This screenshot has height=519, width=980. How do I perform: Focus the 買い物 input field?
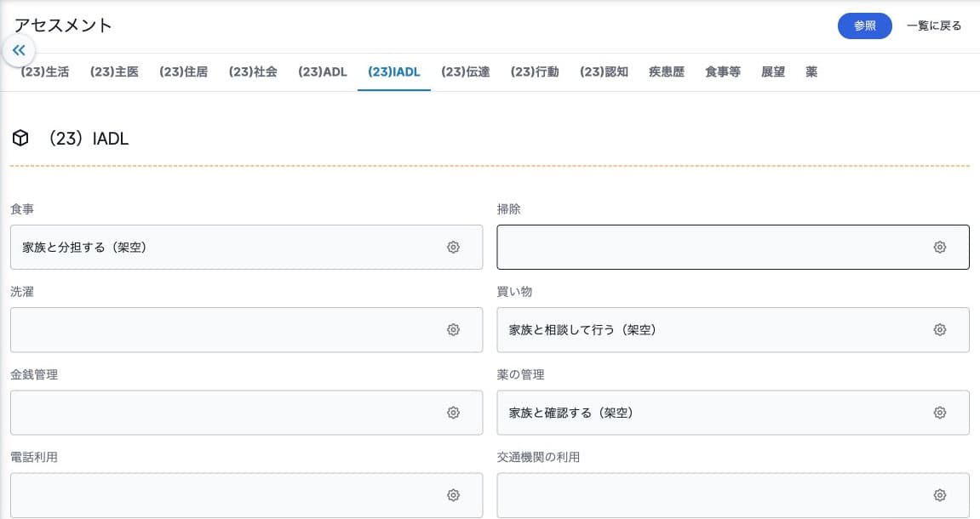tap(733, 330)
